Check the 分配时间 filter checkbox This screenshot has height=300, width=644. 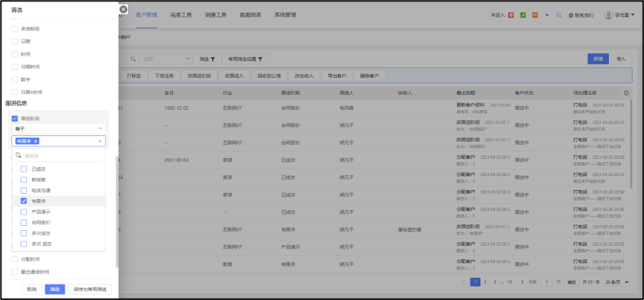15,259
